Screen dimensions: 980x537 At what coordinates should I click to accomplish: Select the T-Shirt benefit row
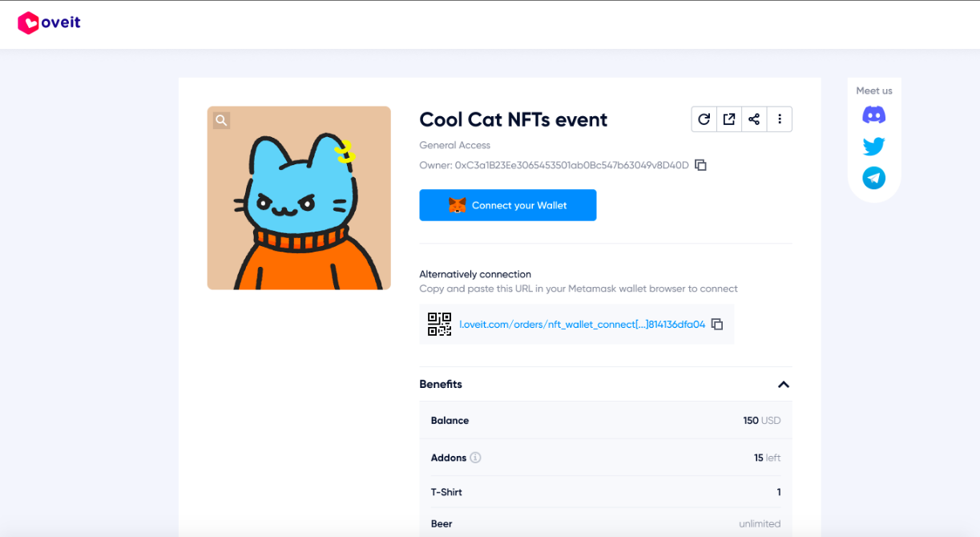(x=605, y=492)
